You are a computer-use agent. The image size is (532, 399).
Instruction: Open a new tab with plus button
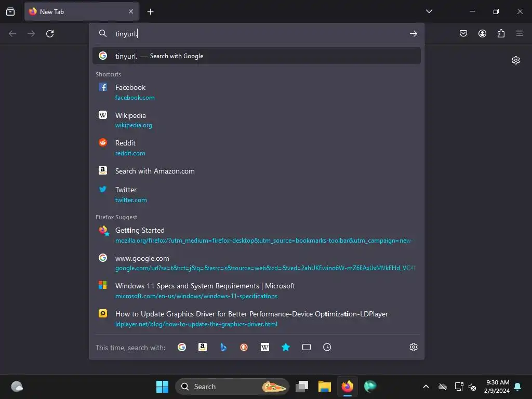click(x=150, y=12)
